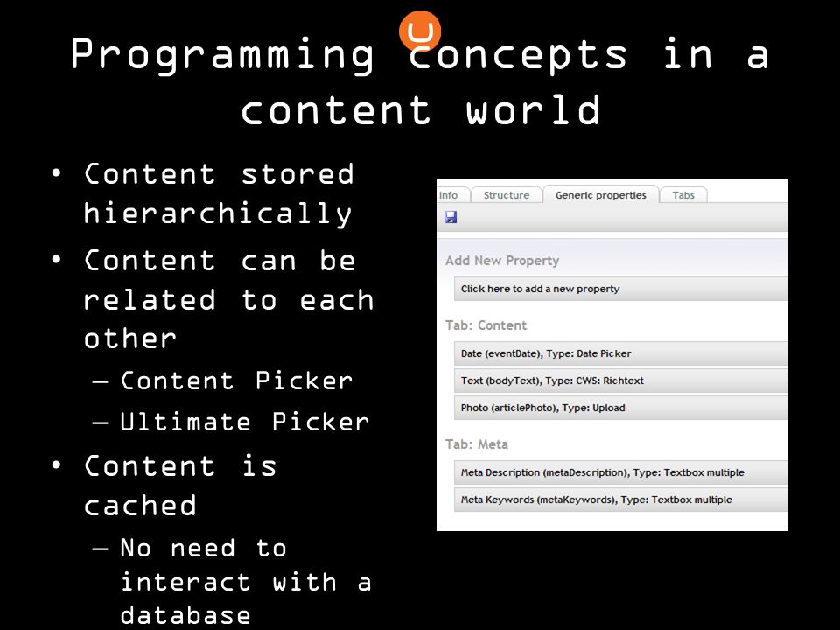Click the Content stored hierarchically bullet

coord(219,194)
